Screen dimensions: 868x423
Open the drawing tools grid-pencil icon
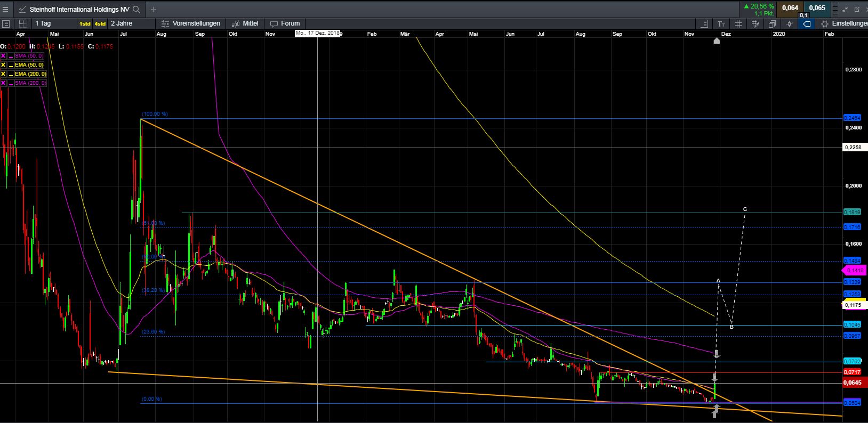(x=756, y=24)
